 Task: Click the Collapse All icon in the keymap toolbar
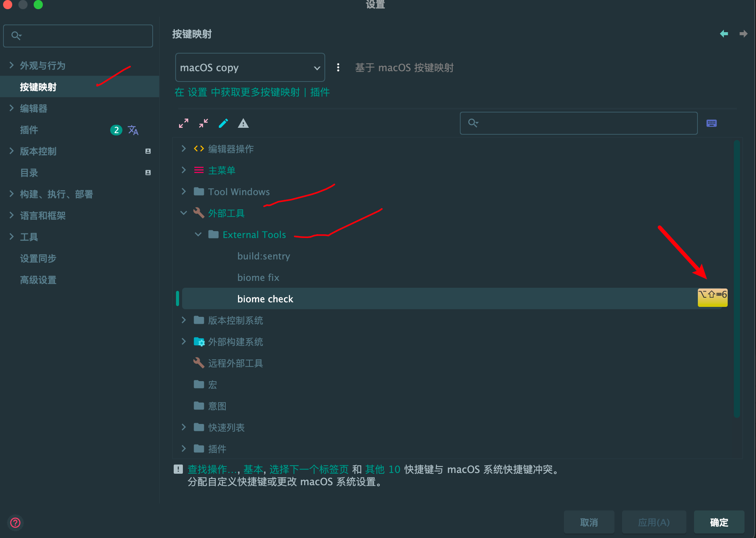[x=204, y=123]
